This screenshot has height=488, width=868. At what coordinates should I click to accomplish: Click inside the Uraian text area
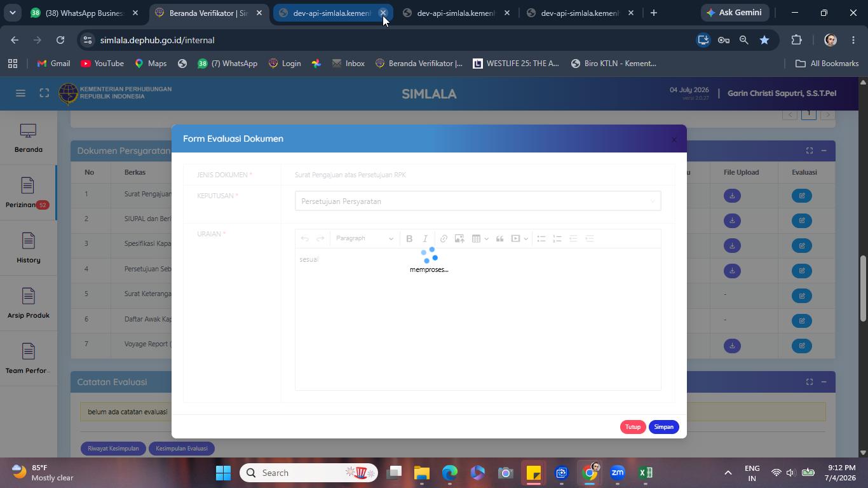478,319
